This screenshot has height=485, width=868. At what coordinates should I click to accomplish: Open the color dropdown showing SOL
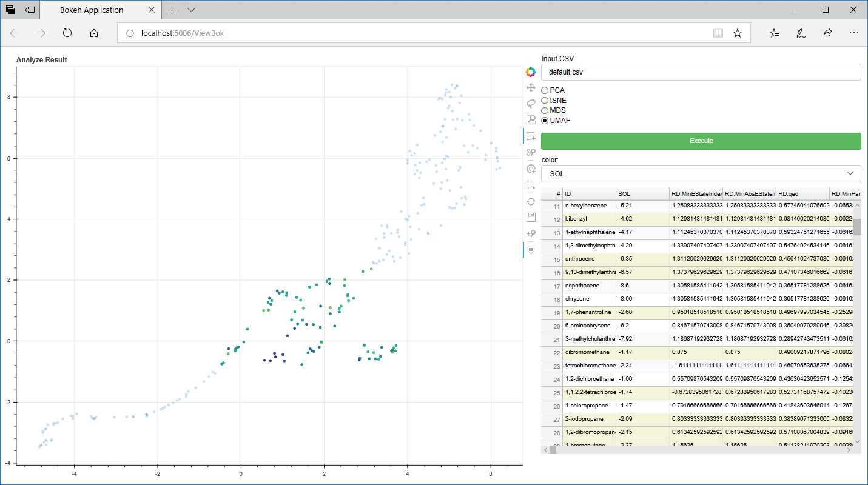point(701,173)
